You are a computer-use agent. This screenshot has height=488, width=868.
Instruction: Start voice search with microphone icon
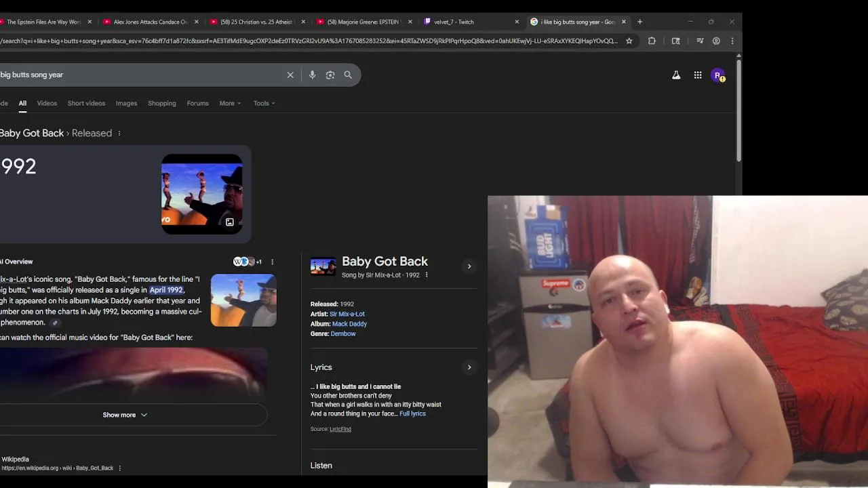(312, 75)
